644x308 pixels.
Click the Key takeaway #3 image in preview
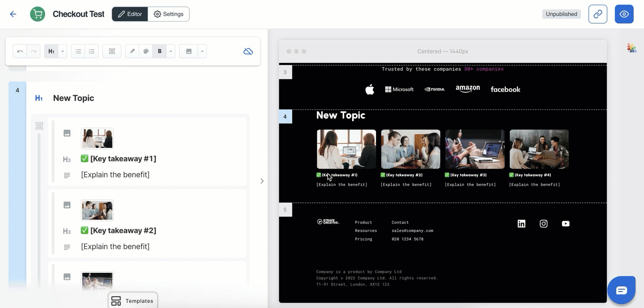tap(475, 149)
